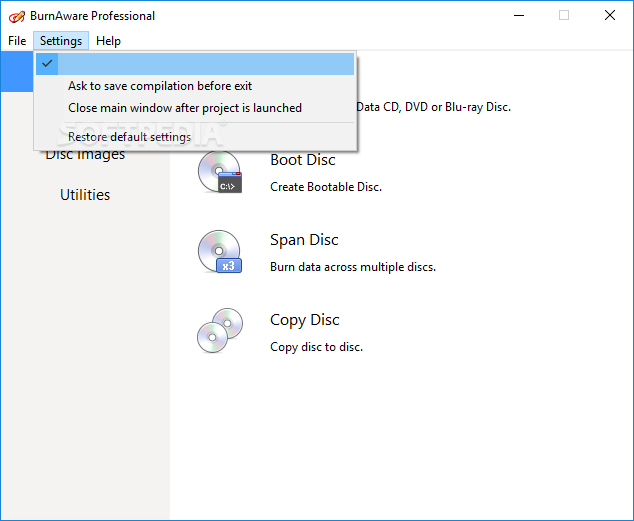Open the File menu

[x=17, y=41]
